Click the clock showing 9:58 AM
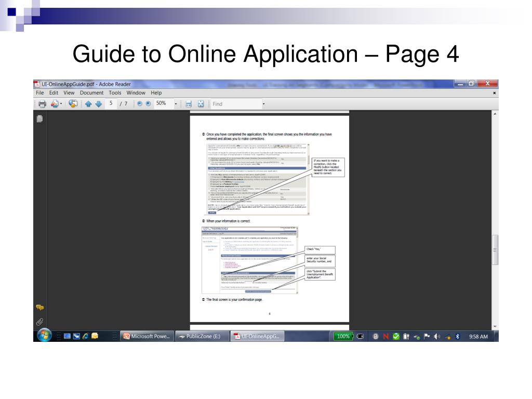Screen dimensions: 532x399 coord(478,337)
